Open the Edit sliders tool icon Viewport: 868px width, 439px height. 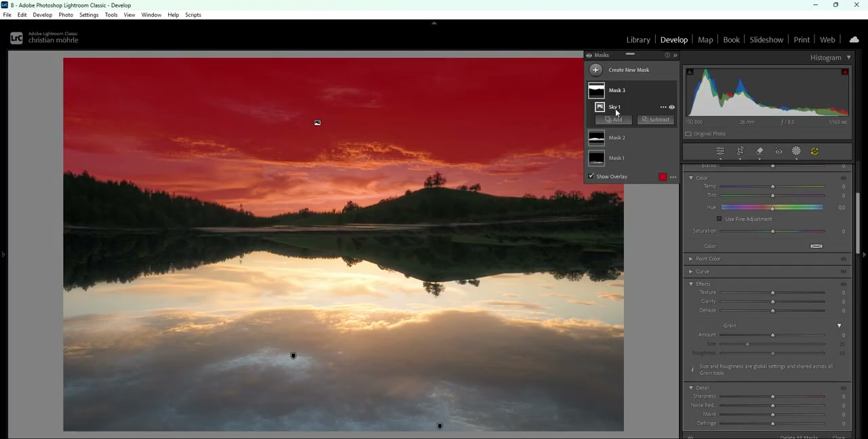tap(720, 151)
